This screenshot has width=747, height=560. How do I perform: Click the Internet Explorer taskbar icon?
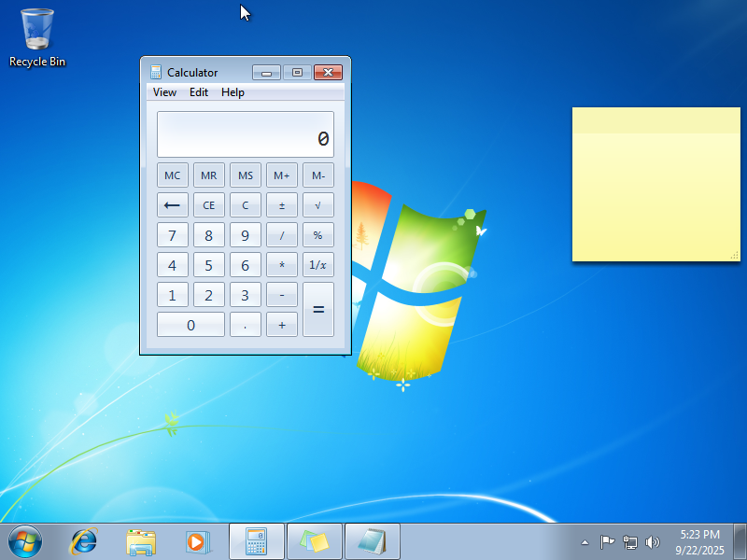[85, 541]
